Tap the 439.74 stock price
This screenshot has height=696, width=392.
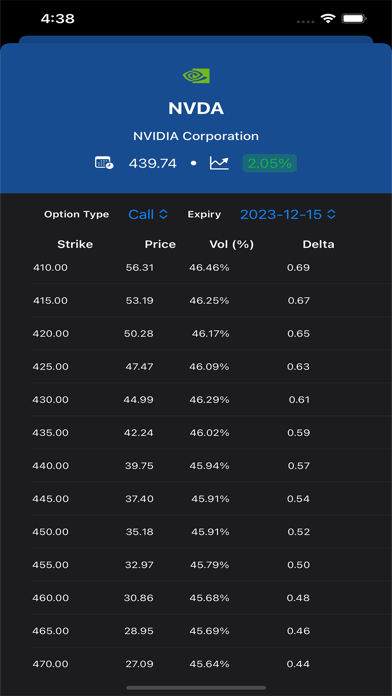(153, 163)
